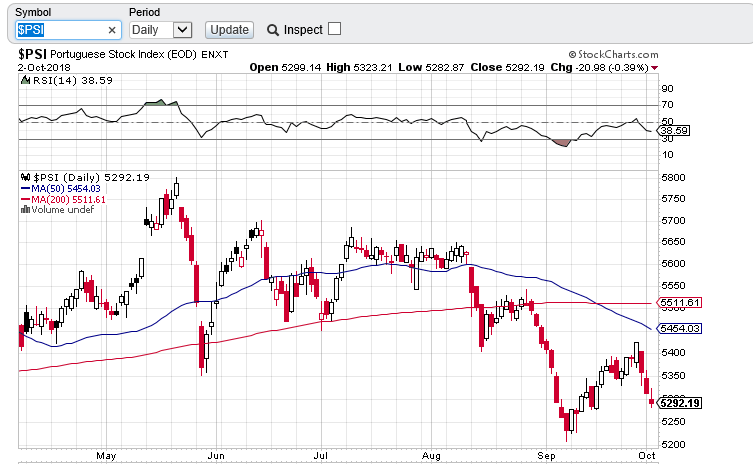Enable the Inspect checkbox
753x464 pixels.
[x=335, y=29]
